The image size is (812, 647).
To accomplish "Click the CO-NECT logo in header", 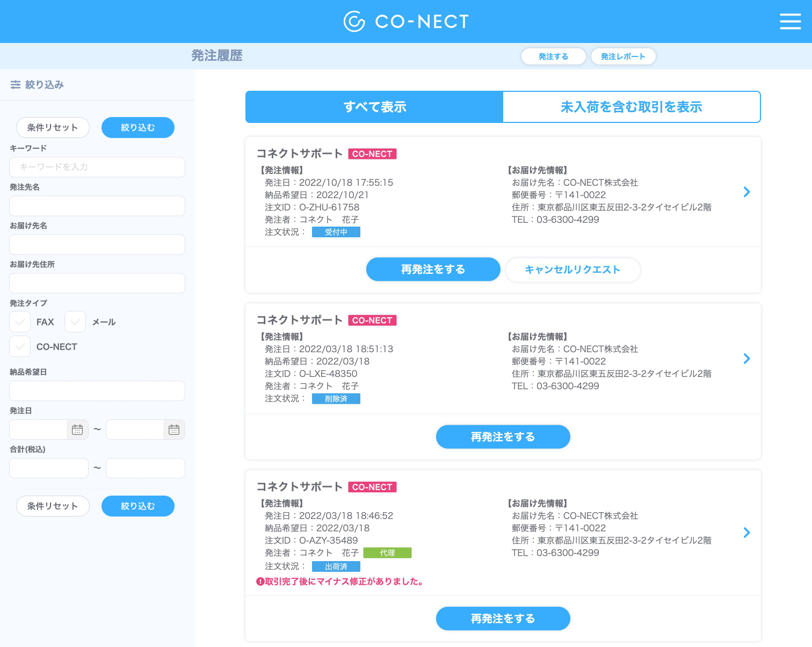I will pyautogui.click(x=406, y=21).
